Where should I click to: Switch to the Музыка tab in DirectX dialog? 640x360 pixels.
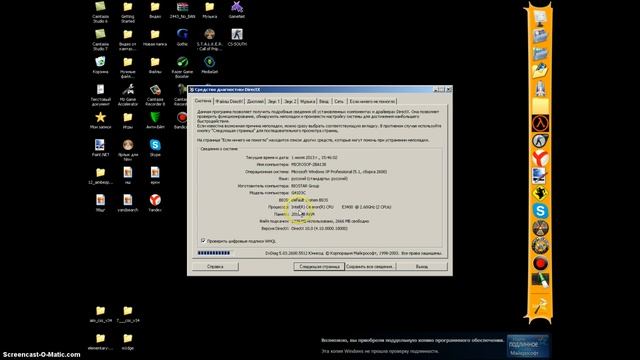(x=307, y=101)
